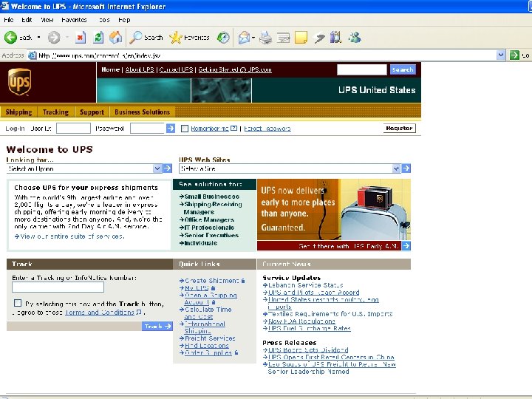532x399 pixels.
Task: Submit the Looking for selection arrow
Action: pos(168,168)
